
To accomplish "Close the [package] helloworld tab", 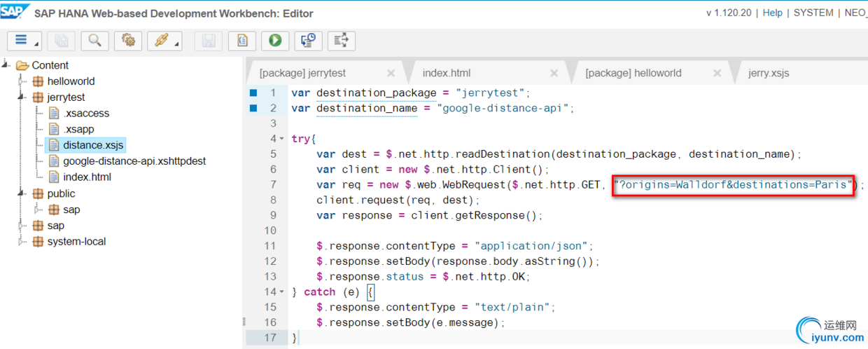I will (x=717, y=73).
